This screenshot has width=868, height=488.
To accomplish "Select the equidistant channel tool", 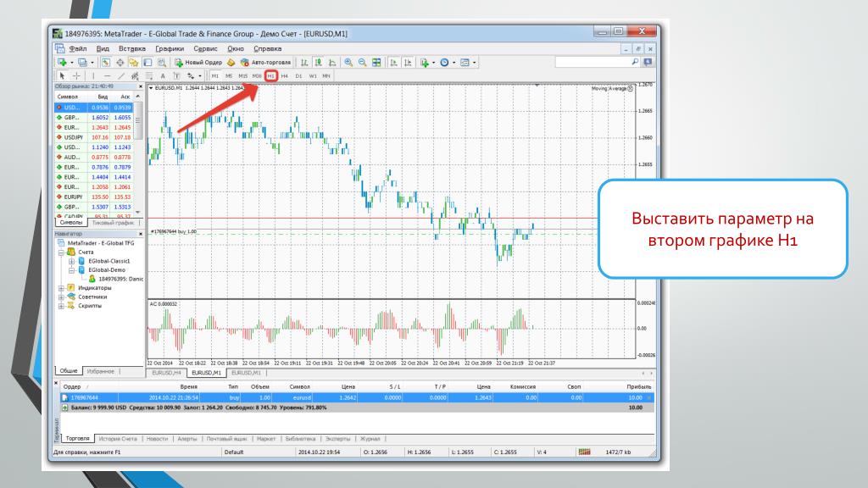I will point(135,75).
